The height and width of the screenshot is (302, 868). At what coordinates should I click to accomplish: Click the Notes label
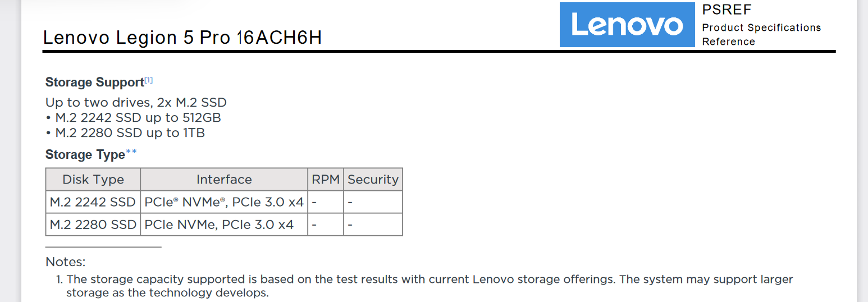click(x=65, y=262)
